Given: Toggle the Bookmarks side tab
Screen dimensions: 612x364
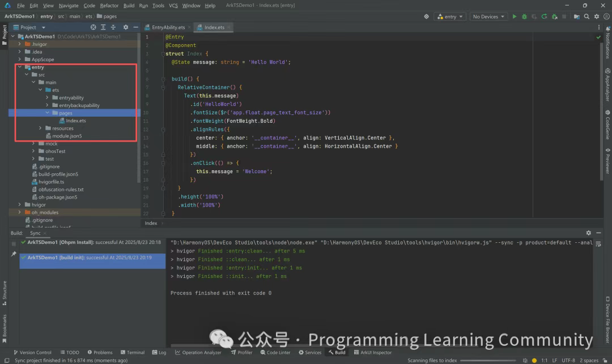Looking at the screenshot, I should coord(5,328).
